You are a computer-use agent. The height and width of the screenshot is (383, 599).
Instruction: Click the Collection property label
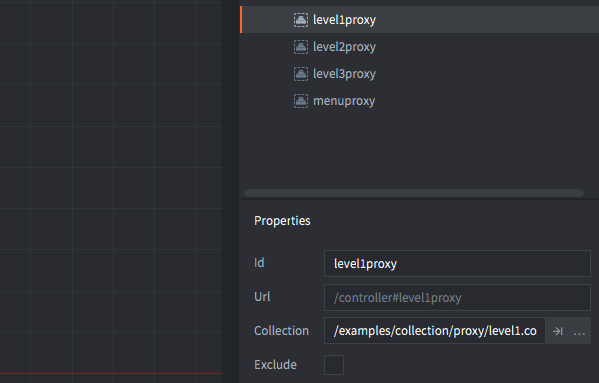(281, 331)
